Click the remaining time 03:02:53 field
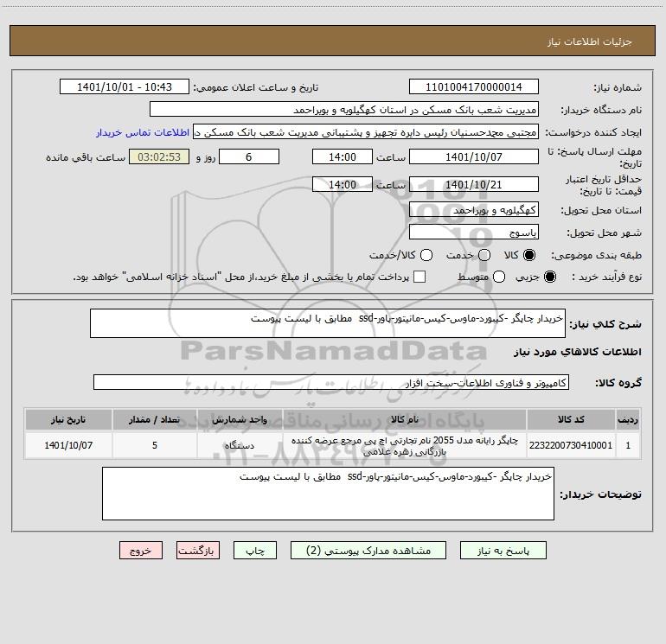 pyautogui.click(x=159, y=156)
